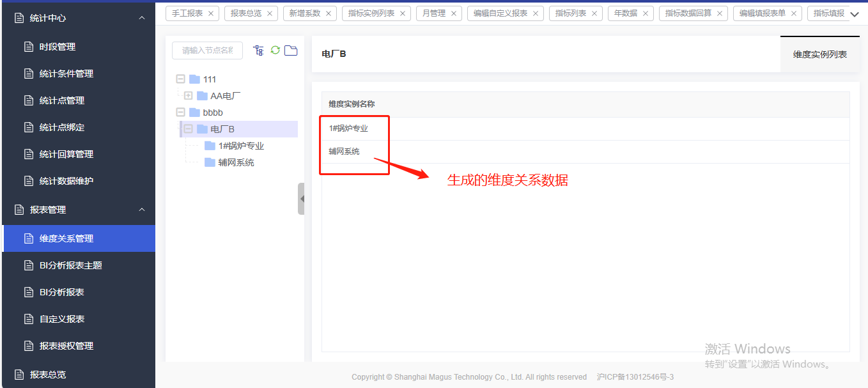This screenshot has height=388, width=868.
Task: Click folder icon of the AA电厂 node
Action: coord(202,96)
